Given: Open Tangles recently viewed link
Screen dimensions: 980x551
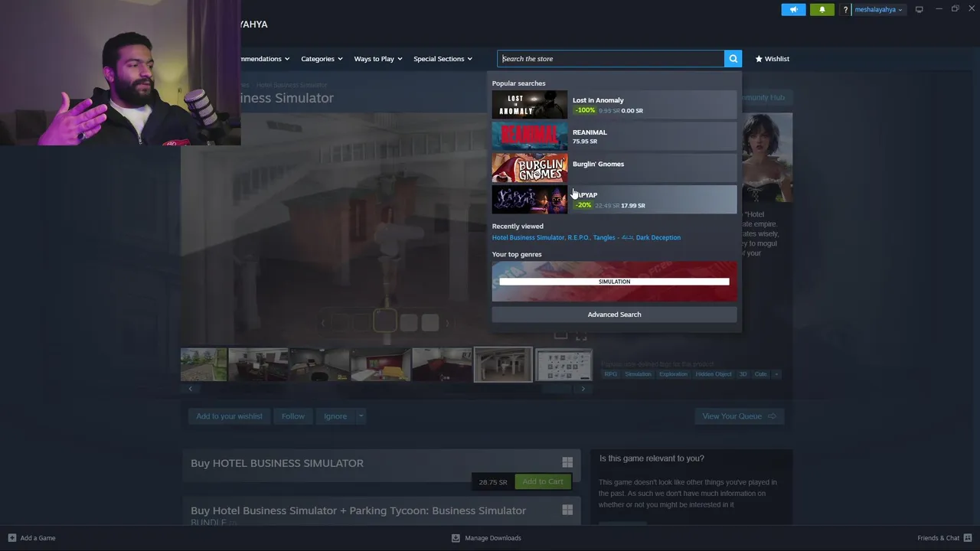Looking at the screenshot, I should click(612, 237).
